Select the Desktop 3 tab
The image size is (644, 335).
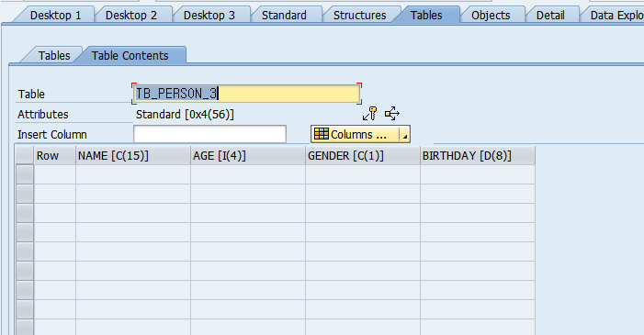(209, 16)
